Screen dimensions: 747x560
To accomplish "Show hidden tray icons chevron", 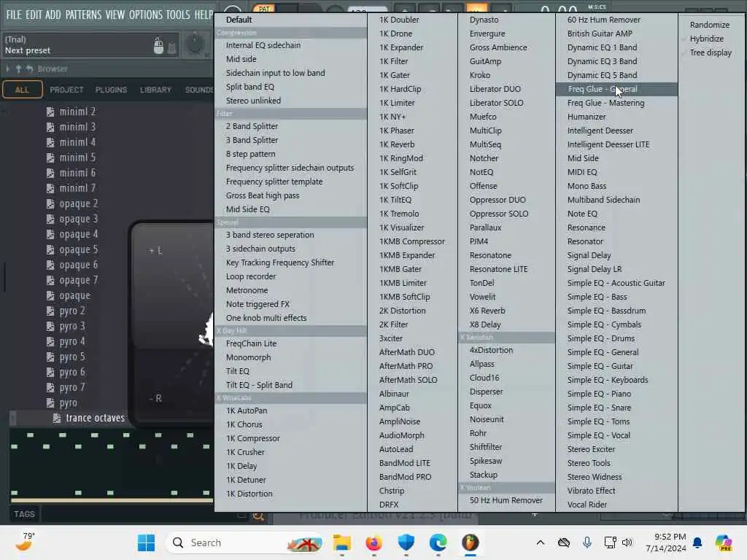I will coord(541,542).
